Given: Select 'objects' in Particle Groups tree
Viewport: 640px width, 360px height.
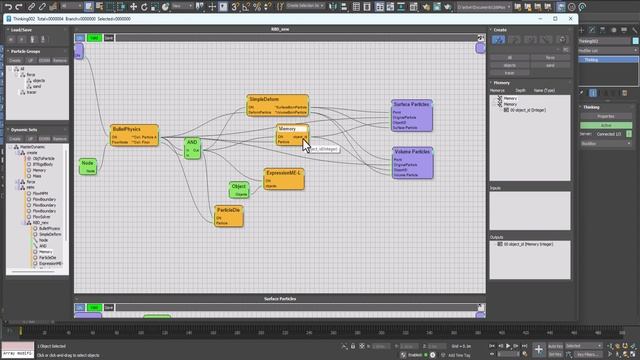Looking at the screenshot, I should [x=39, y=81].
